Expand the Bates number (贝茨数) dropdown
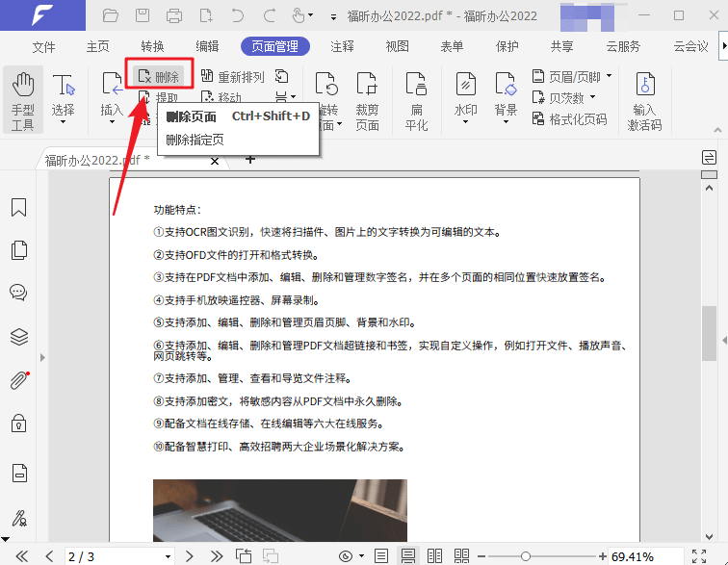 (x=592, y=97)
